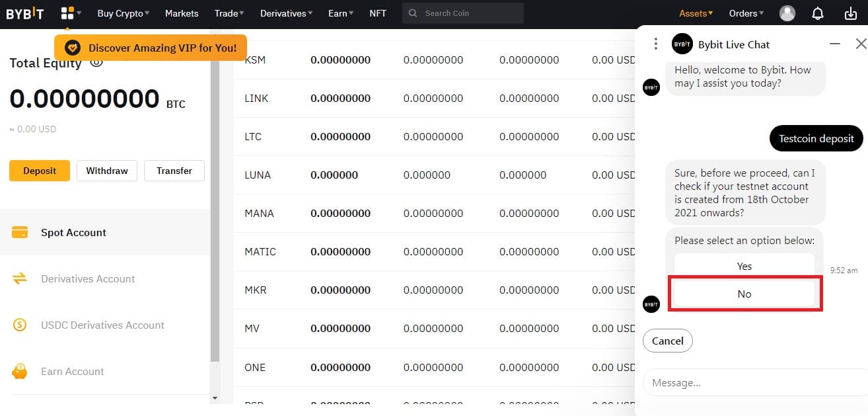This screenshot has width=868, height=416.
Task: Open the user profile avatar
Action: pyautogui.click(x=787, y=13)
